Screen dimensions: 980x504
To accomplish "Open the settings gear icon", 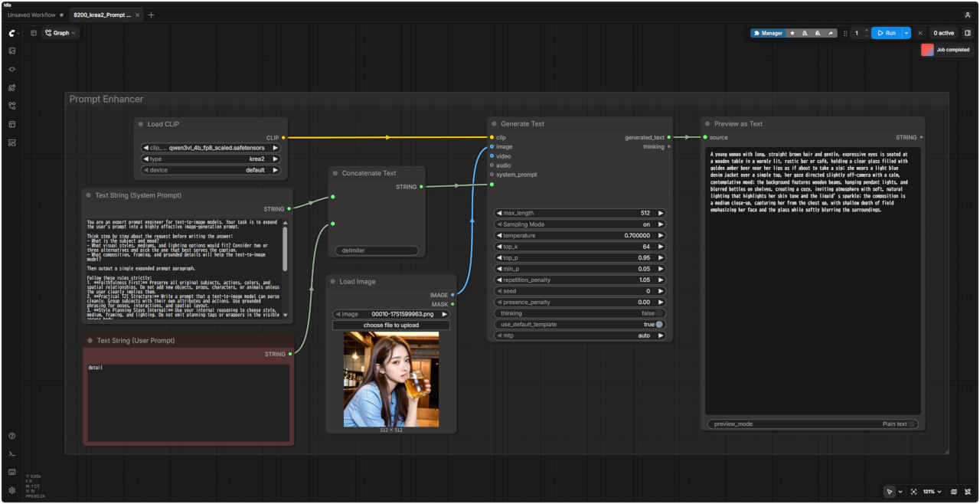I will click(x=12, y=490).
